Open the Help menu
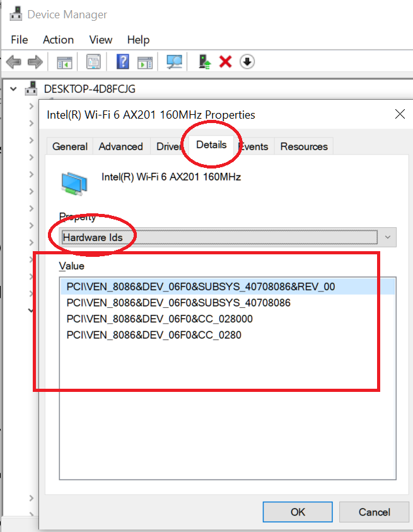 pos(138,40)
